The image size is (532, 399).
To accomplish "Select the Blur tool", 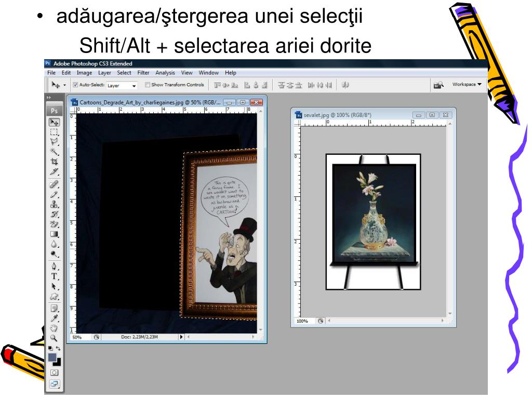I will click(x=54, y=244).
